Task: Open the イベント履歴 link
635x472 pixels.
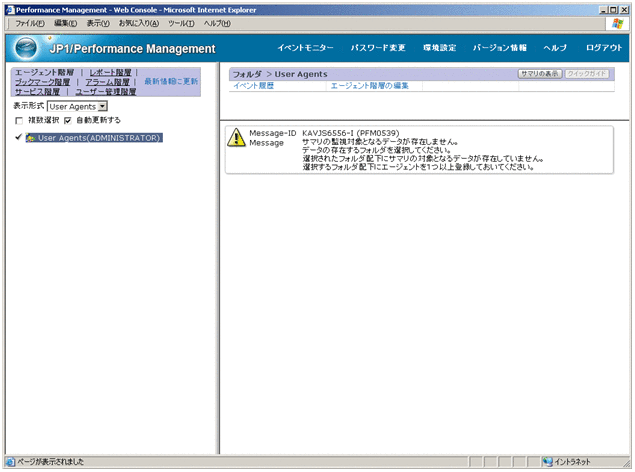Action: pos(254,86)
